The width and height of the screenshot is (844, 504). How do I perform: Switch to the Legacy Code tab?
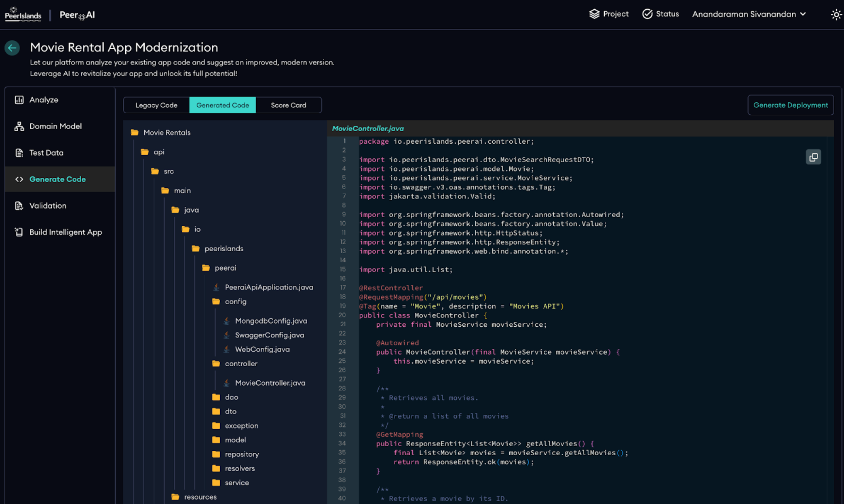pos(156,105)
